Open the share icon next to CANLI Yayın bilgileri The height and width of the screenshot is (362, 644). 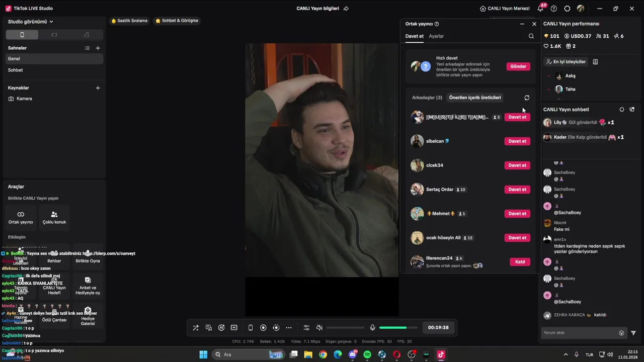point(346,9)
